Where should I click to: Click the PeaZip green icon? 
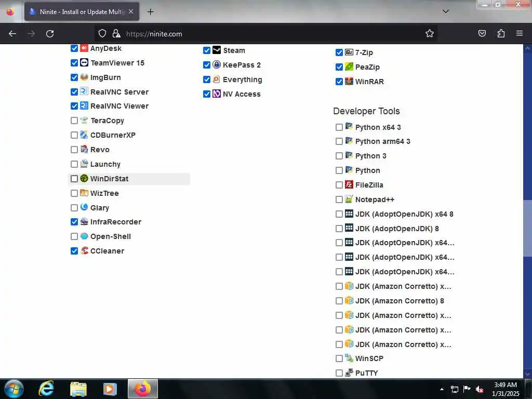(349, 67)
